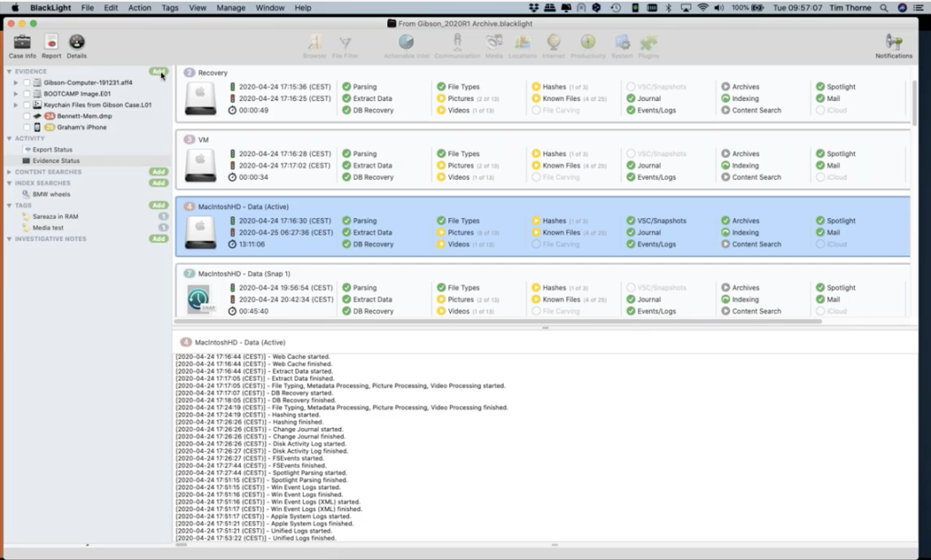Check the Keychain Files from Gibson Case.L01 checkbox
Viewport: 931px width, 560px height.
(x=26, y=105)
